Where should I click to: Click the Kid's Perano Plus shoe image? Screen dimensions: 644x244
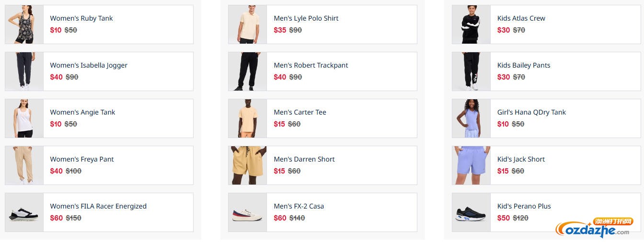tap(471, 212)
